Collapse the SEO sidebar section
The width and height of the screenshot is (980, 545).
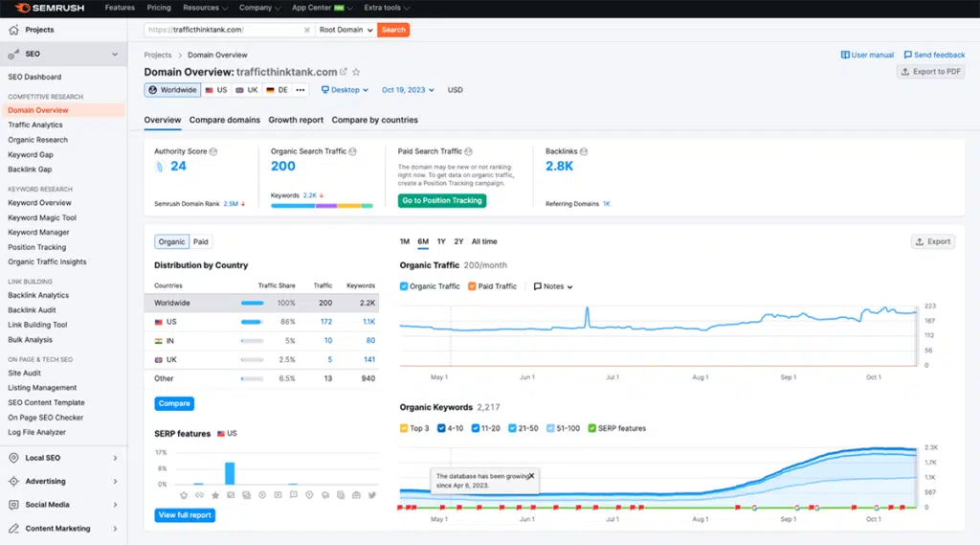point(115,54)
